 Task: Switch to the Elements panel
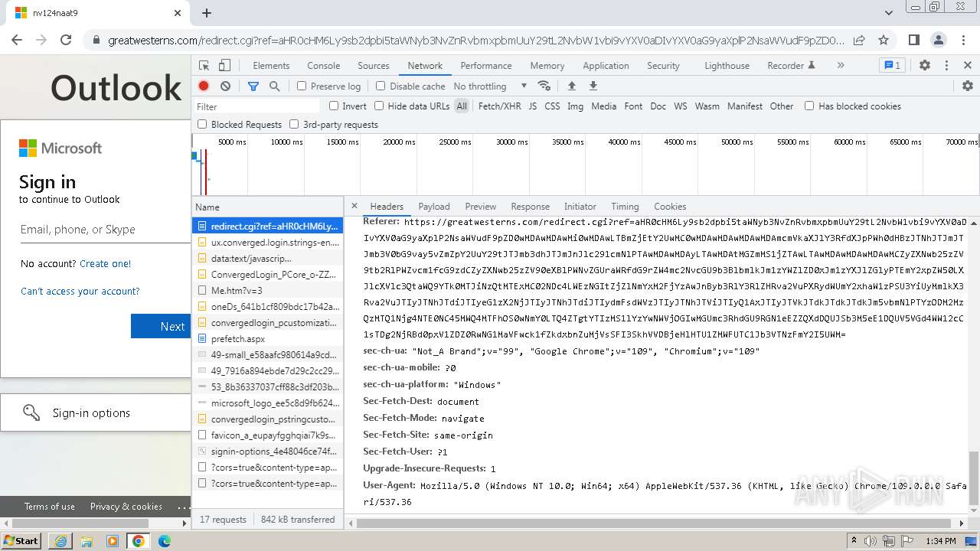tap(271, 66)
